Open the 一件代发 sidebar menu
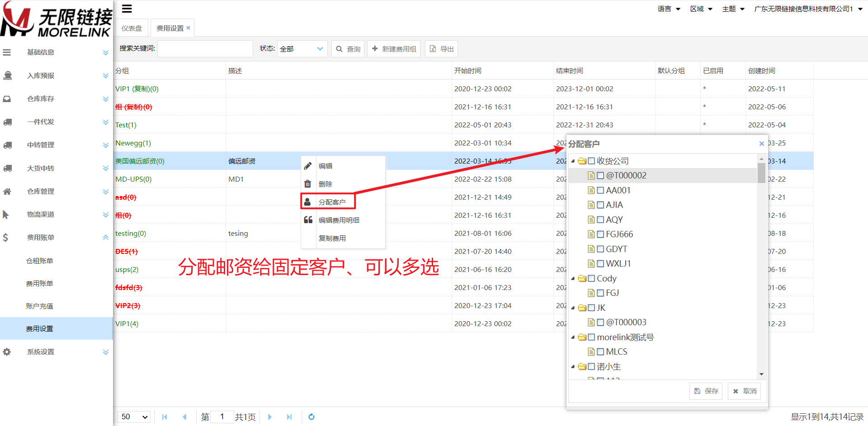868x426 pixels. coord(56,122)
